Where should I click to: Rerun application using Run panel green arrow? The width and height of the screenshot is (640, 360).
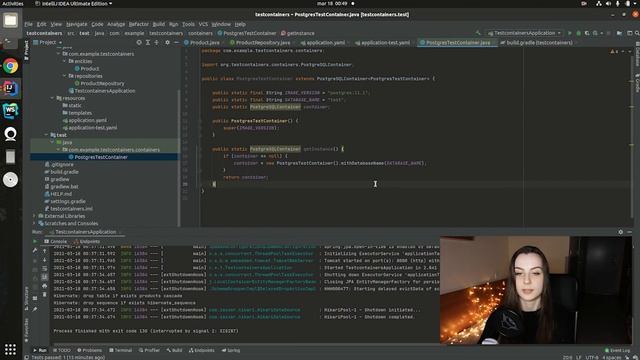pos(35,242)
